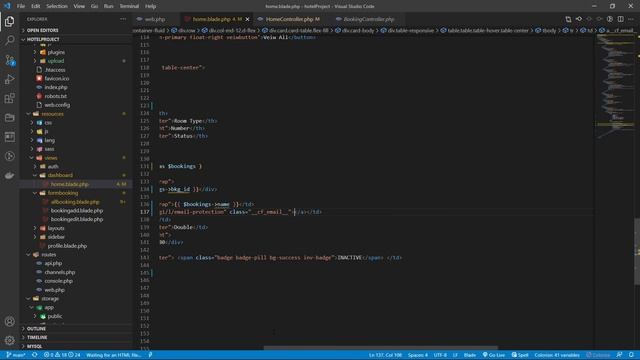Image resolution: width=640 pixels, height=360 pixels.
Task: Open channels.php in routes folder
Action: click(x=60, y=272)
